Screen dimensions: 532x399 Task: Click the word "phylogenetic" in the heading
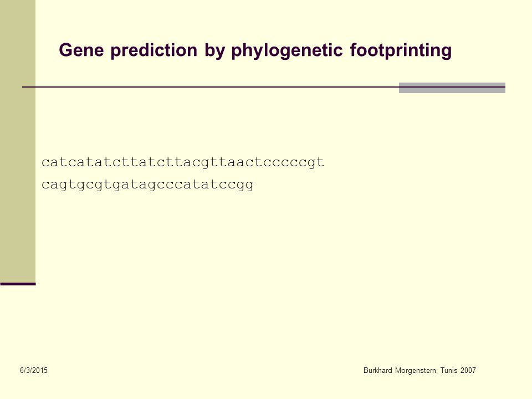[287, 50]
